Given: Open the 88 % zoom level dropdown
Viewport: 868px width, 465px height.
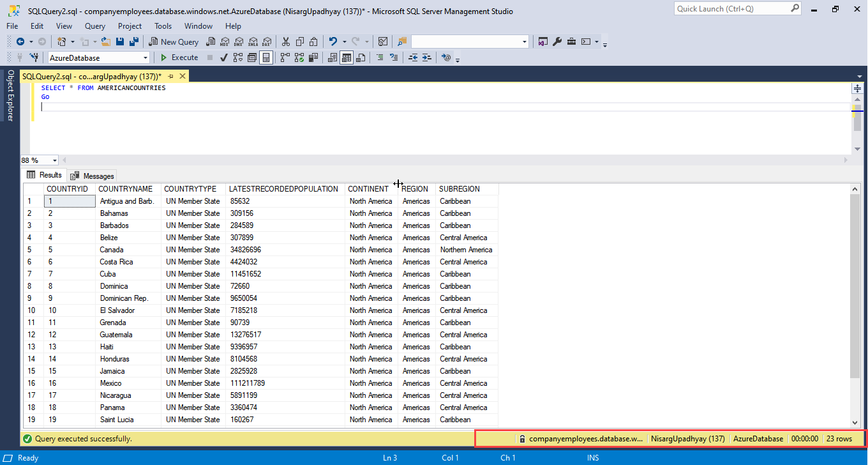Looking at the screenshot, I should (x=54, y=160).
